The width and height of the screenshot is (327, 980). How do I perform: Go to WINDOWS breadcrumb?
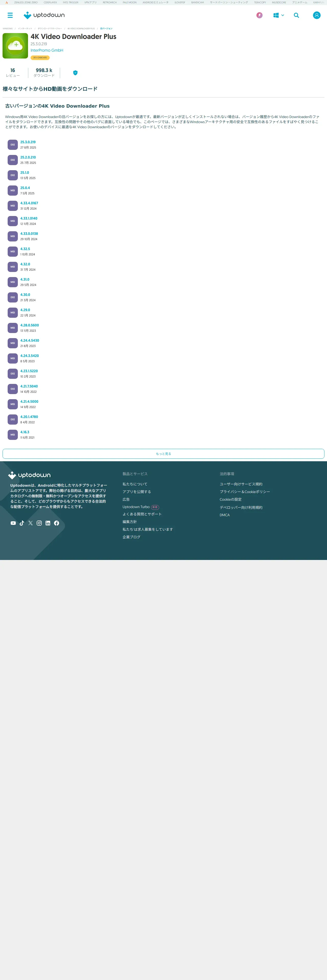[8, 28]
